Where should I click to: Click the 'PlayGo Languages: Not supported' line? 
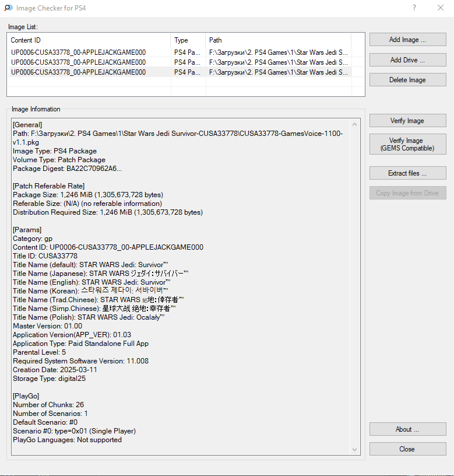pos(67,440)
